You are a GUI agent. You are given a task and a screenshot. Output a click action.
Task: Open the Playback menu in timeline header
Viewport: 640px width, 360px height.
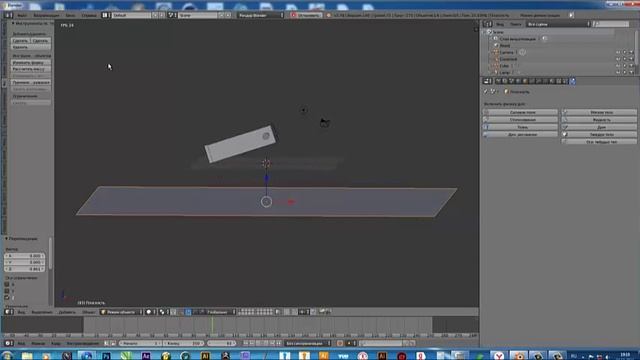click(83, 343)
